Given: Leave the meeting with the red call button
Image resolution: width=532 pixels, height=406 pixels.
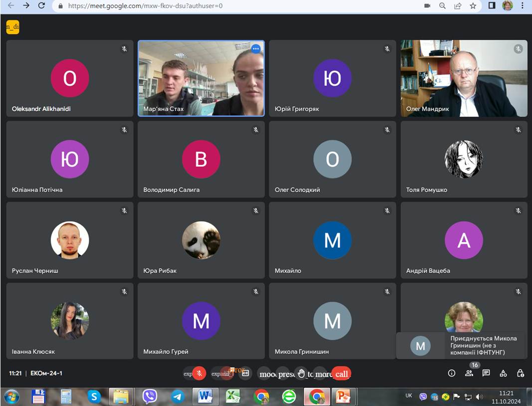Looking at the screenshot, I should point(342,374).
